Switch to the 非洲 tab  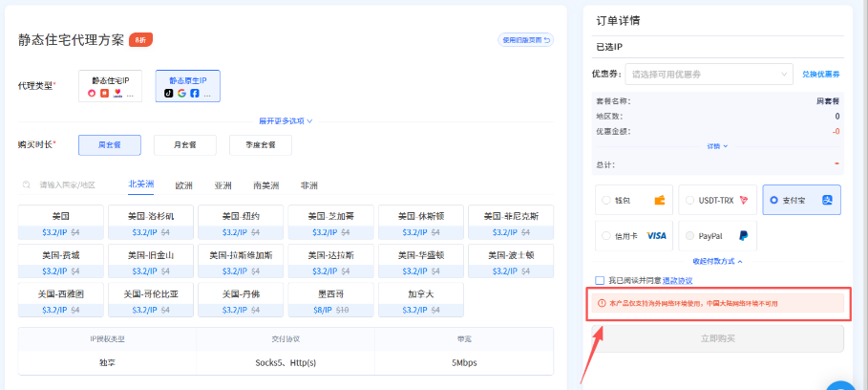click(308, 185)
